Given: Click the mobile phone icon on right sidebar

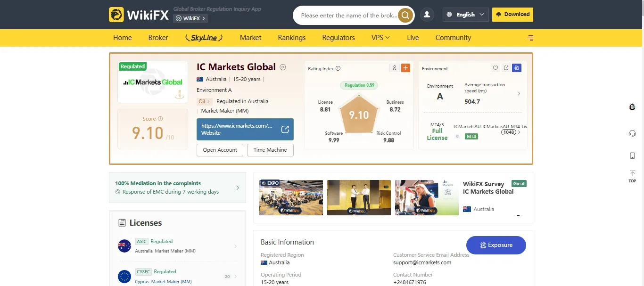Looking at the screenshot, I should (633, 155).
